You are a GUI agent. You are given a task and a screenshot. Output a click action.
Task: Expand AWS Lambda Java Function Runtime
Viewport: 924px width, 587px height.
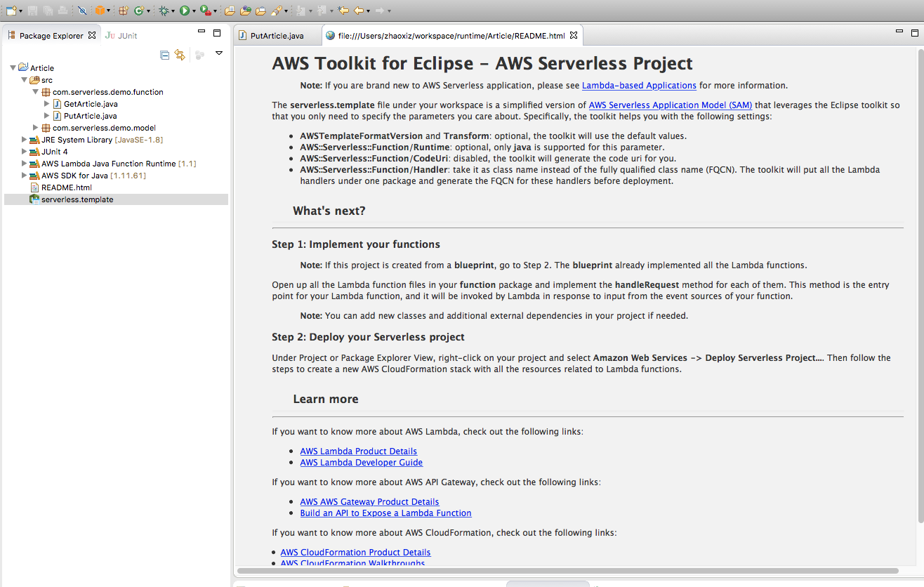click(24, 164)
